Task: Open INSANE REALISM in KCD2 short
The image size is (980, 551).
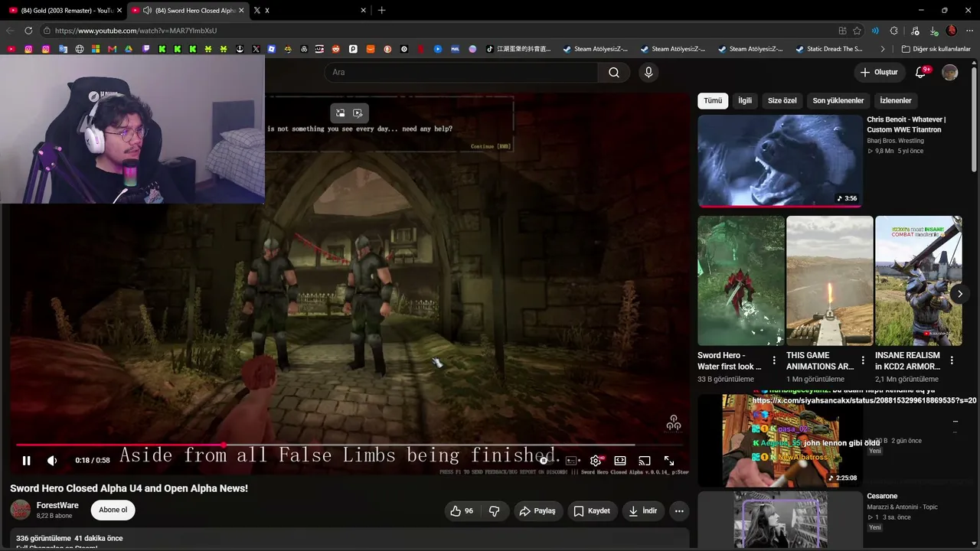Action: click(918, 281)
